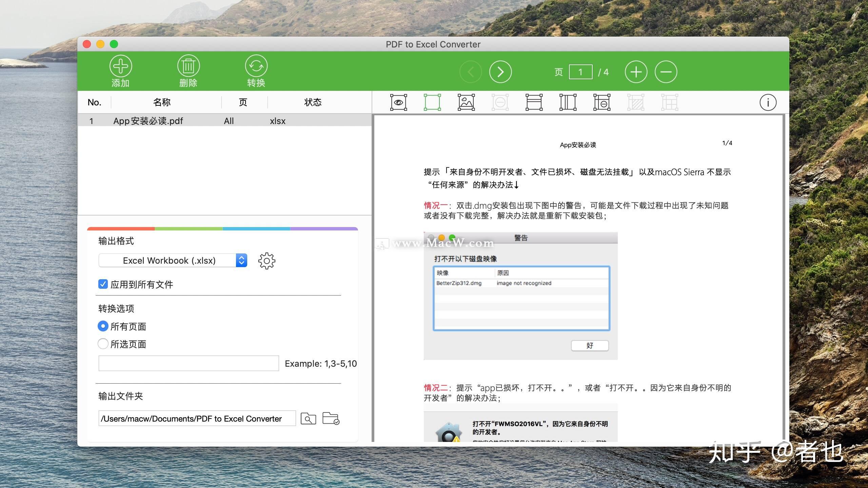Click the hatched merge cells tool icon
The width and height of the screenshot is (868, 488).
click(636, 102)
